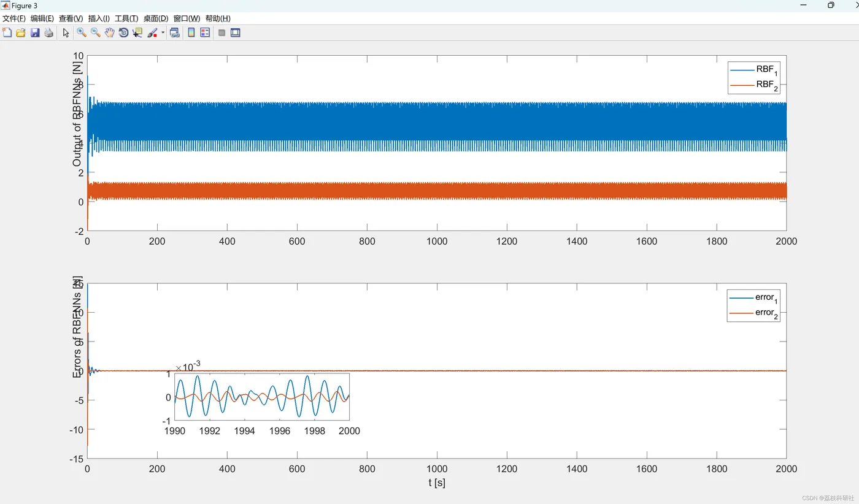This screenshot has width=859, height=504.
Task: Activate the Brush data tool
Action: coord(152,32)
